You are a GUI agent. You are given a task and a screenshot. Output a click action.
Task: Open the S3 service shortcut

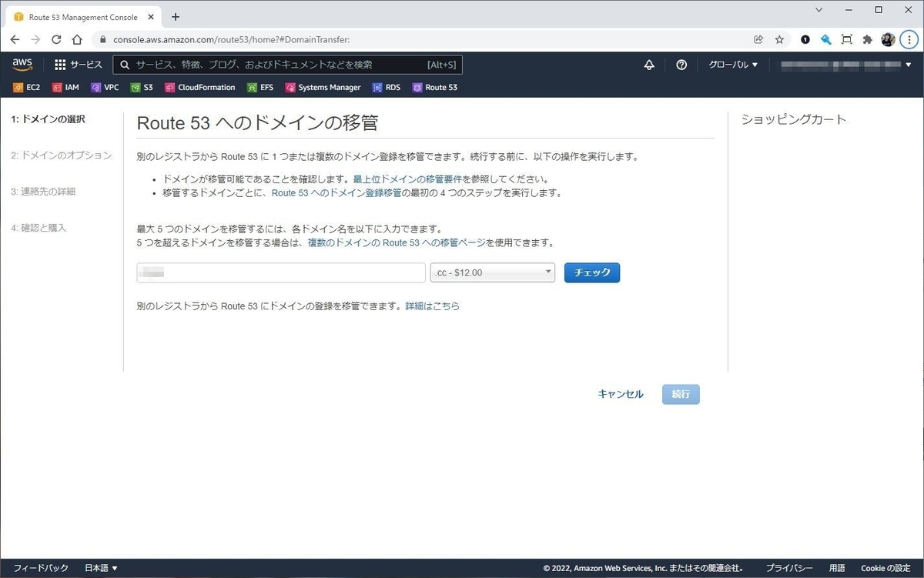[x=142, y=87]
